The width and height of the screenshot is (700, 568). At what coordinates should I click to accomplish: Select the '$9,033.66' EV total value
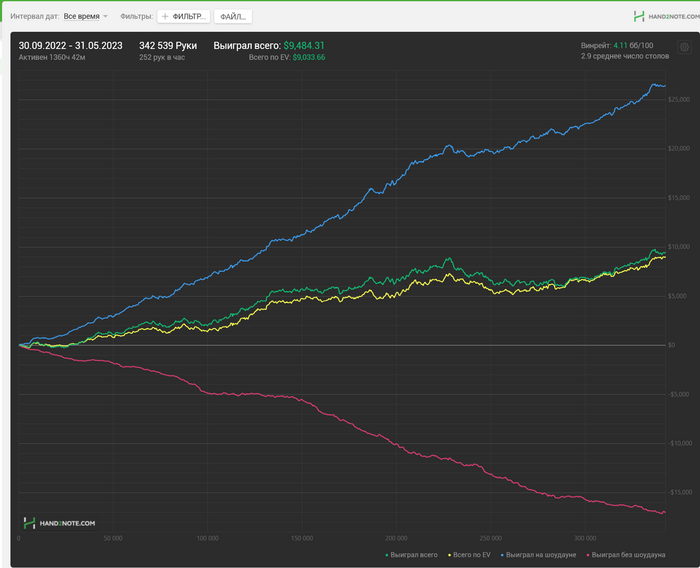pos(309,57)
